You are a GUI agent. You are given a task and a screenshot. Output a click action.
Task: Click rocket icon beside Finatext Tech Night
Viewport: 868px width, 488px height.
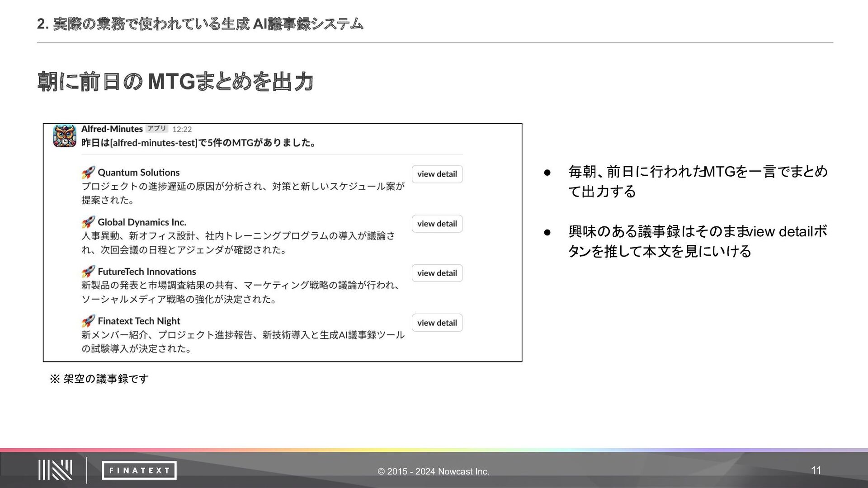click(88, 321)
